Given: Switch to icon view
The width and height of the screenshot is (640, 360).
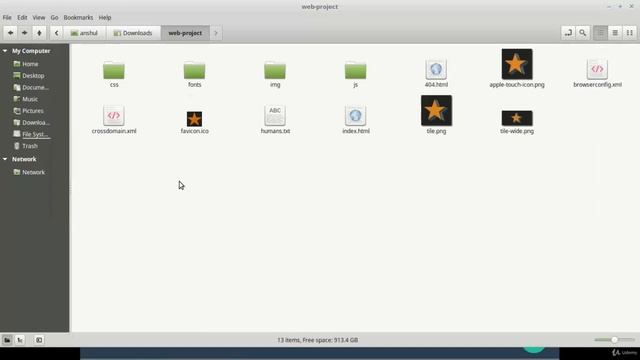Looking at the screenshot, I should 600,33.
